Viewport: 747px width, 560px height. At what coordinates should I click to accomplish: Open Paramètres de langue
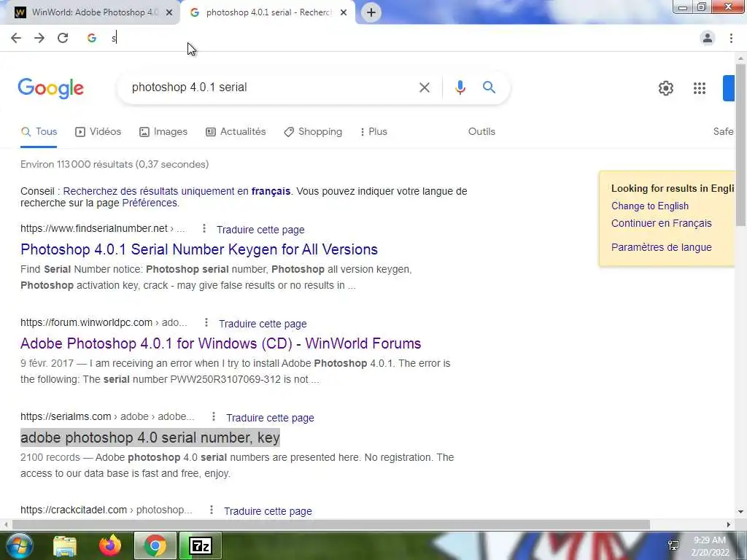tap(661, 248)
